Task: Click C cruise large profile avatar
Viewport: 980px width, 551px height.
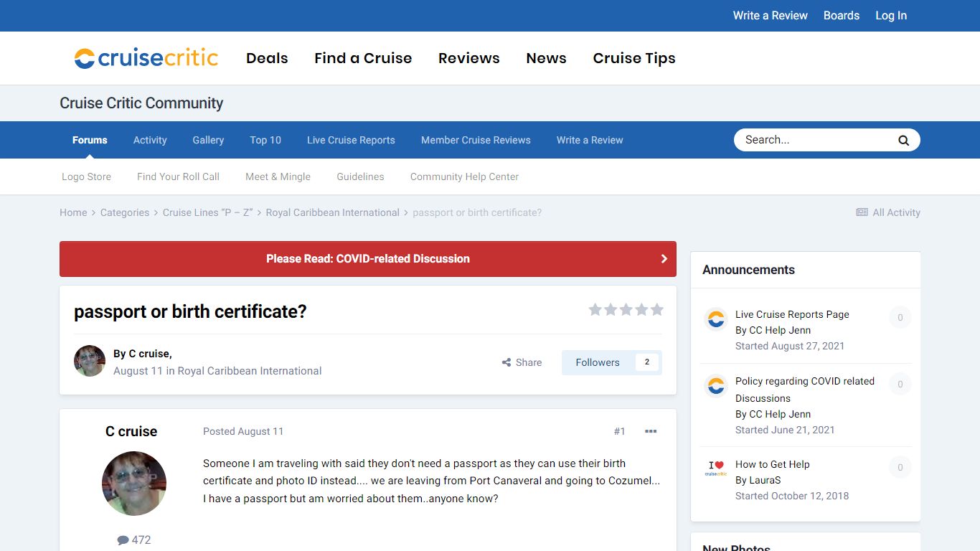Action: pyautogui.click(x=134, y=484)
